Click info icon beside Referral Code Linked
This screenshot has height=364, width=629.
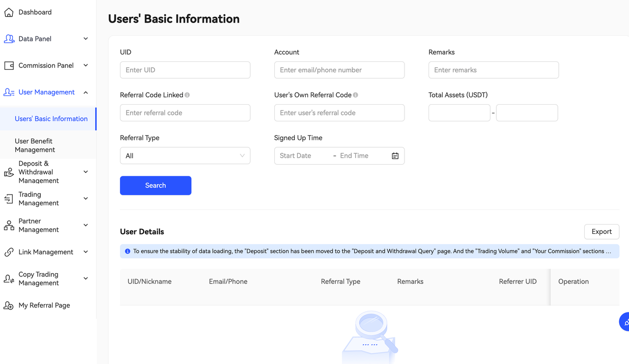click(x=187, y=95)
